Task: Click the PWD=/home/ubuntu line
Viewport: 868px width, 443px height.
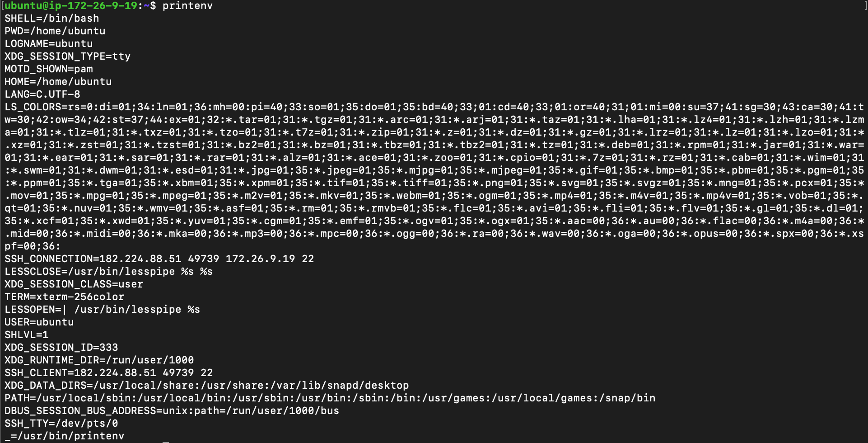Action: click(x=55, y=31)
